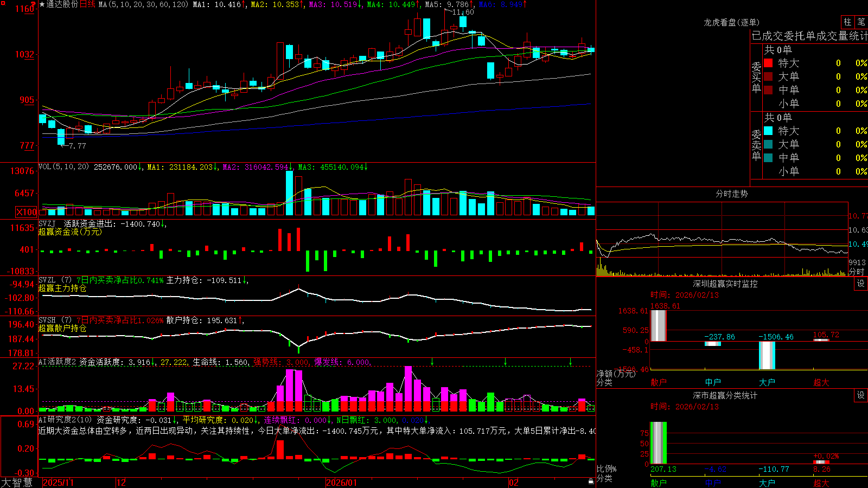Viewport: 868px width, 488px height.
Task: Click the star icon before 通达股份
Action: click(x=42, y=4)
